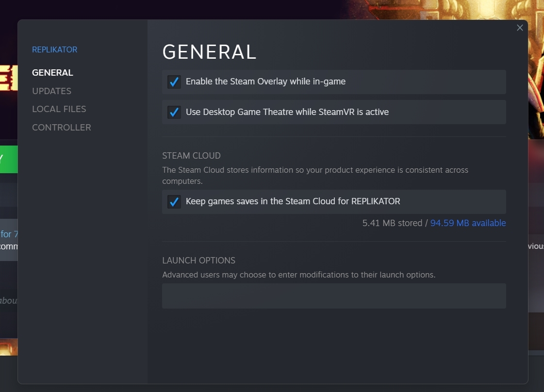Select the General tab in sidebar
544x392 pixels.
tap(52, 73)
